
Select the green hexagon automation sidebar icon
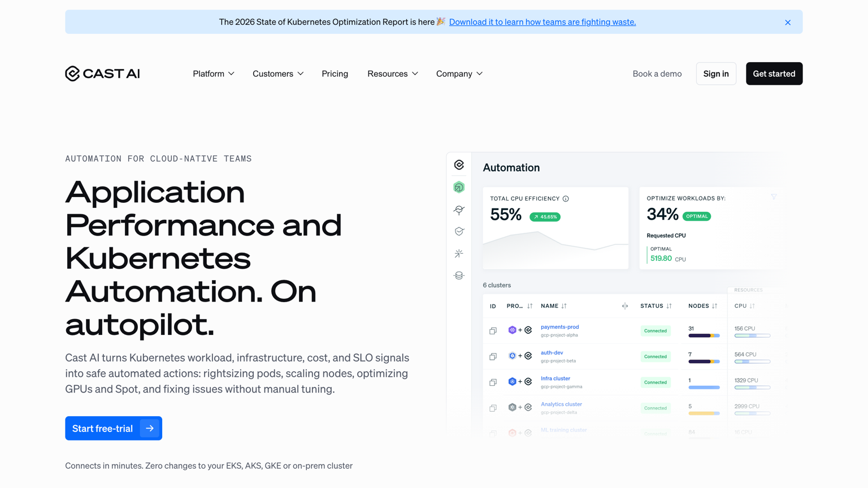pyautogui.click(x=459, y=188)
